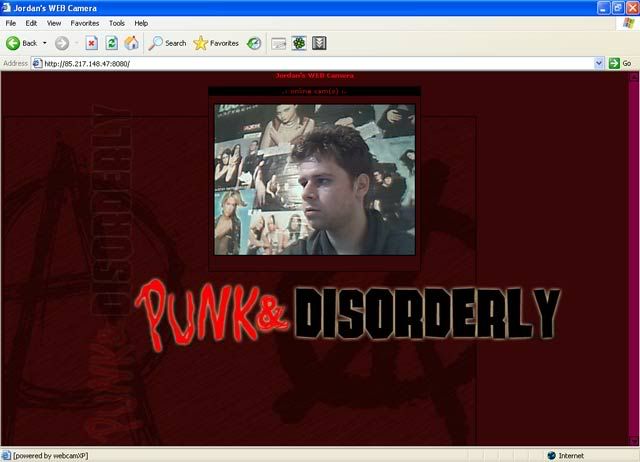Refresh the page with Refresh icon
The image size is (640, 462).
[x=111, y=43]
